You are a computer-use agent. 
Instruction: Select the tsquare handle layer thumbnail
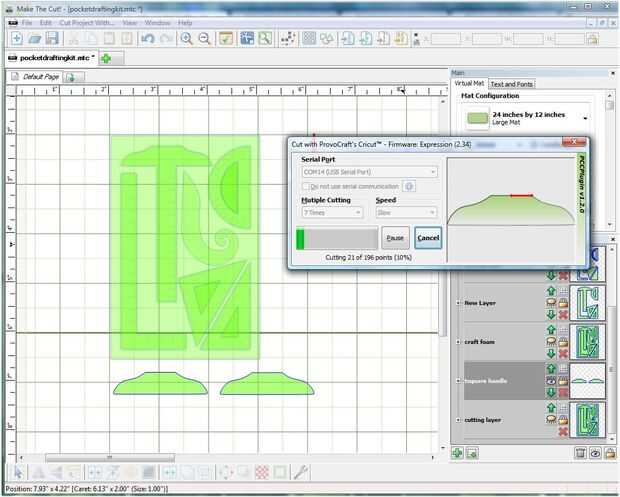click(588, 381)
